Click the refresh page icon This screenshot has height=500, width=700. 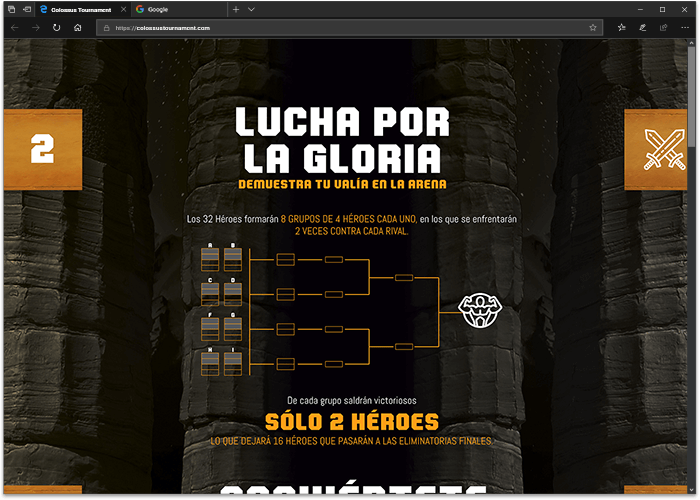point(56,28)
